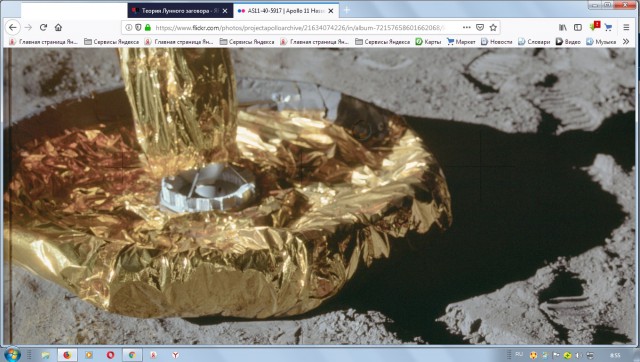The height and width of the screenshot is (362, 640).
Task: Change the RU input language indicator
Action: click(519, 354)
